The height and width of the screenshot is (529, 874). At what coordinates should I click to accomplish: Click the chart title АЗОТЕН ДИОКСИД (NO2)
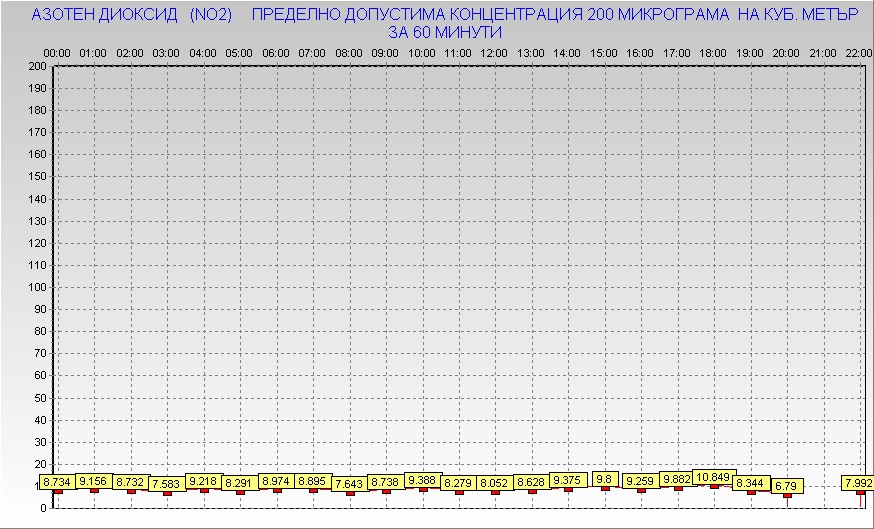click(x=132, y=16)
